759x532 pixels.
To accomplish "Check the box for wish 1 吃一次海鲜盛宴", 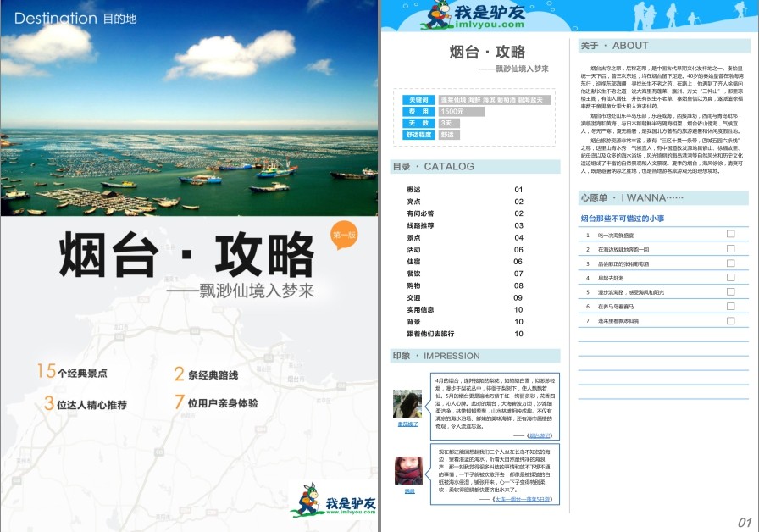I will pos(730,234).
